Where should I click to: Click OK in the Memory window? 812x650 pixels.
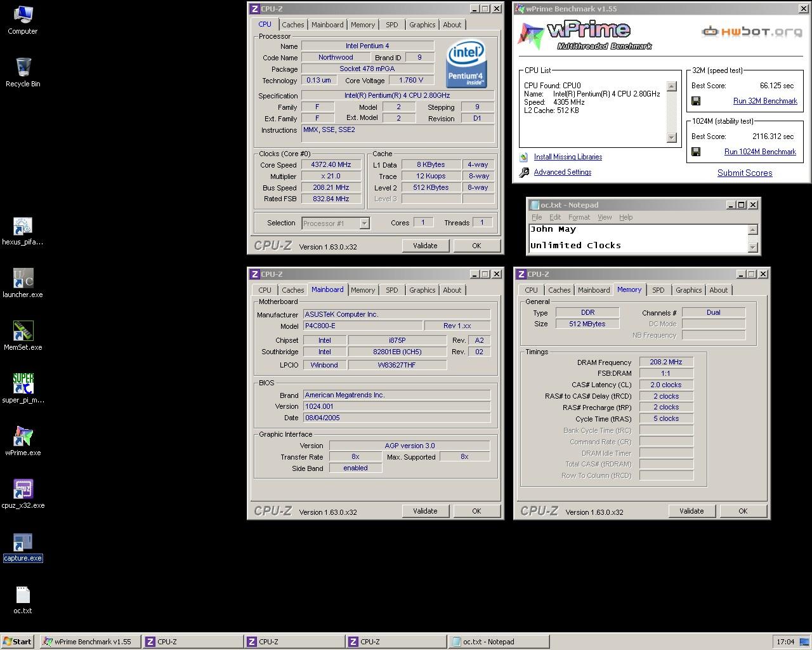743,511
